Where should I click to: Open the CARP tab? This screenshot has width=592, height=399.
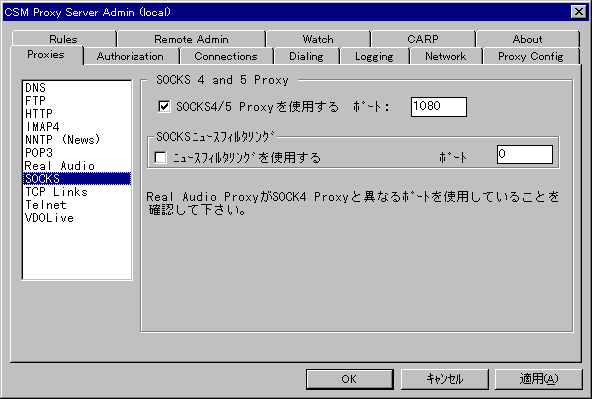point(423,39)
